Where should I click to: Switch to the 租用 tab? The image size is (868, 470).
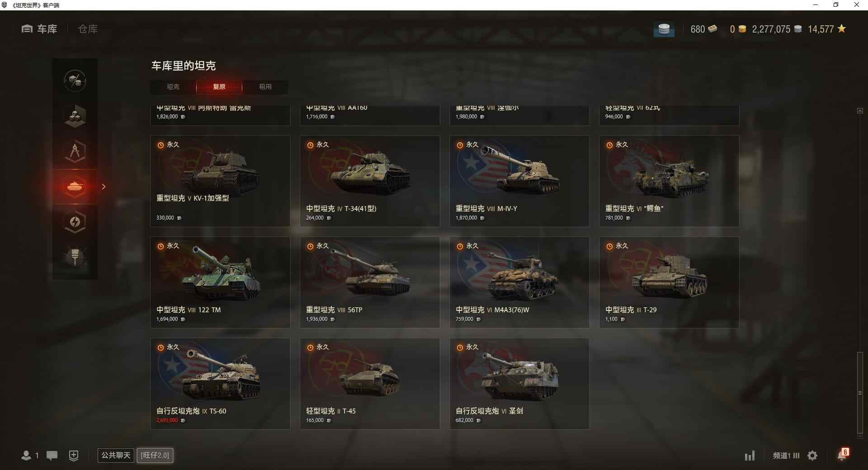[x=265, y=87]
